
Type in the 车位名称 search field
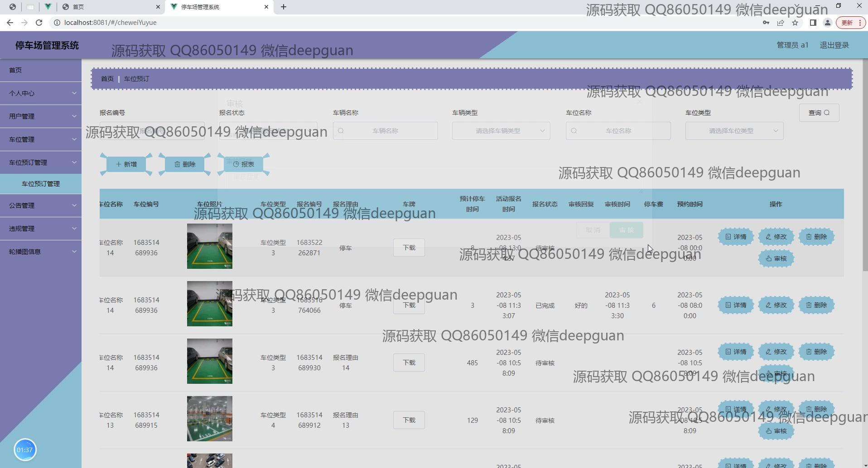pos(618,131)
